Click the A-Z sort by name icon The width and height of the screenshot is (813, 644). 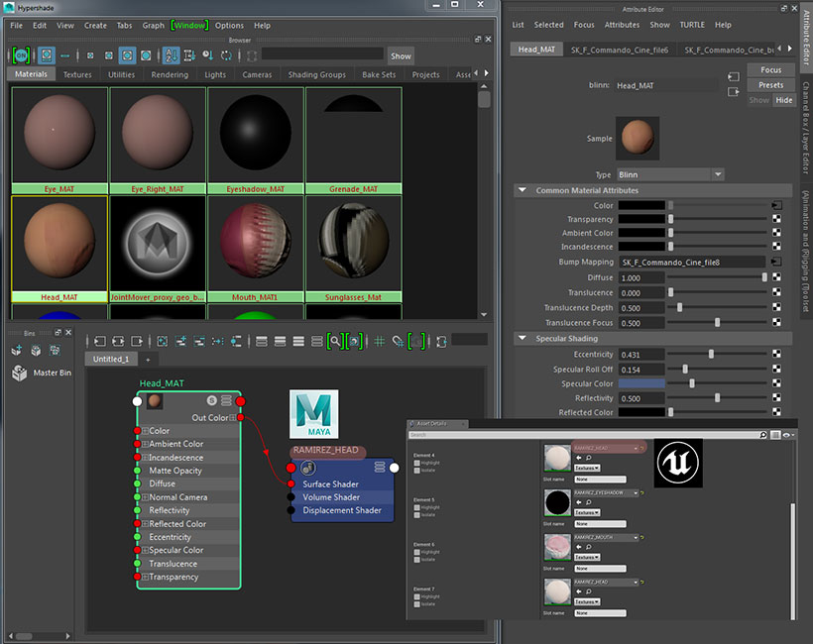point(171,55)
